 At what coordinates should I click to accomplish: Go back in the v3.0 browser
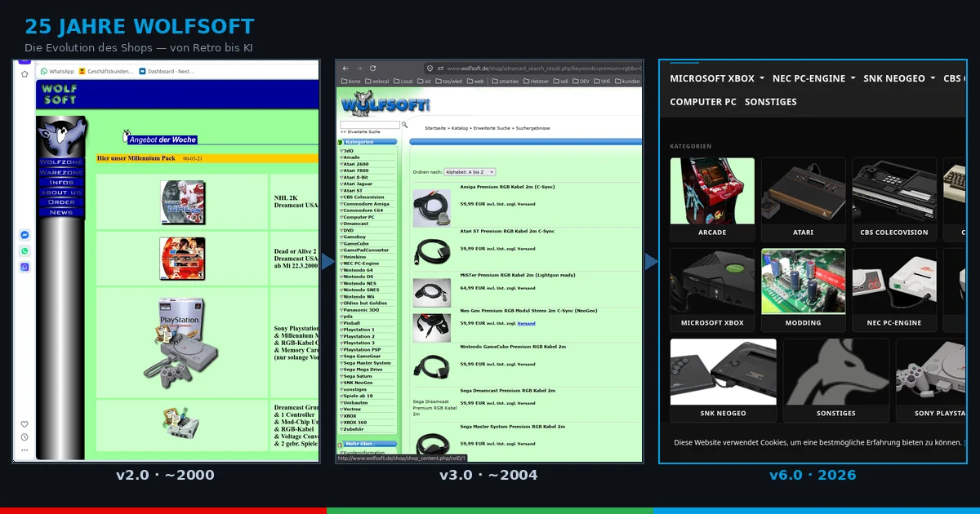pos(345,69)
